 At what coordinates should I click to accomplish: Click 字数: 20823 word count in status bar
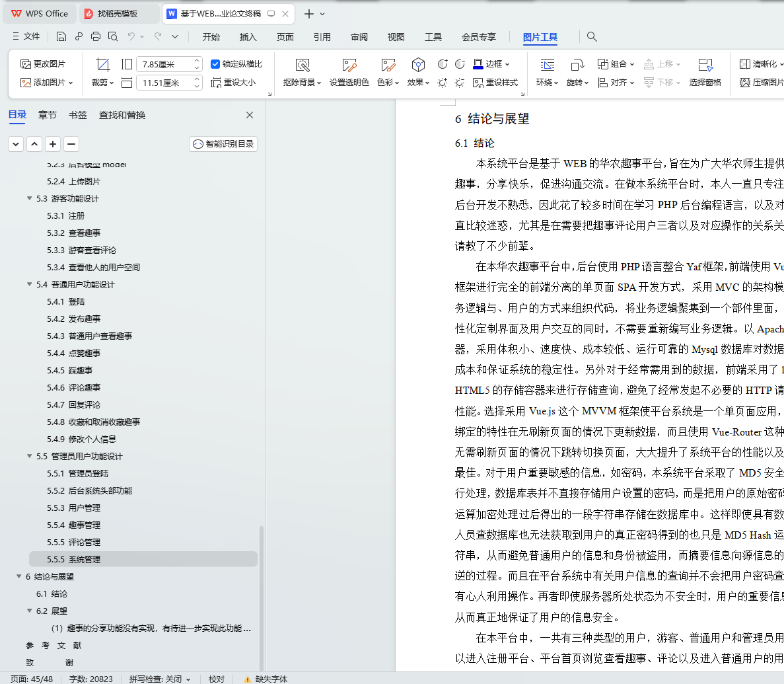coord(91,679)
